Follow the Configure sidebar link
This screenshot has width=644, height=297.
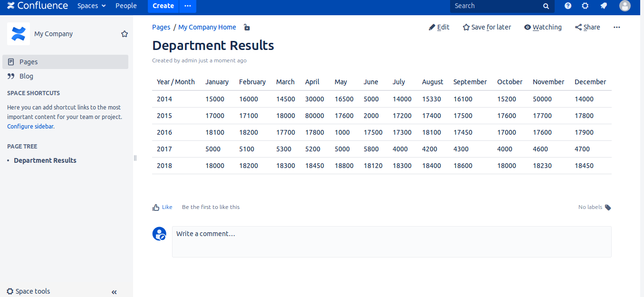30,127
